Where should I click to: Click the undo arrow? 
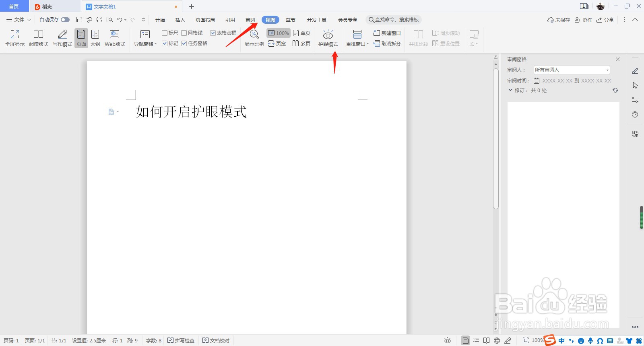pyautogui.click(x=120, y=20)
